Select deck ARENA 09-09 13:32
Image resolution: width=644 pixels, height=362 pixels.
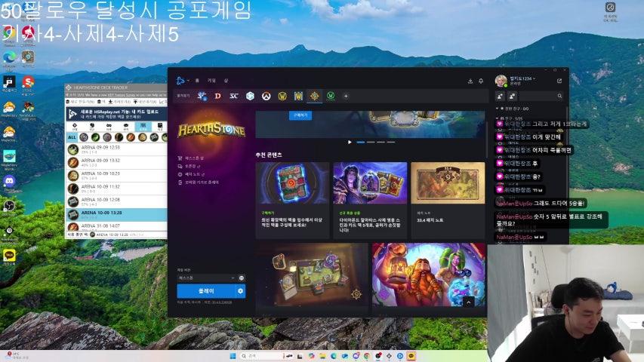[116, 163]
